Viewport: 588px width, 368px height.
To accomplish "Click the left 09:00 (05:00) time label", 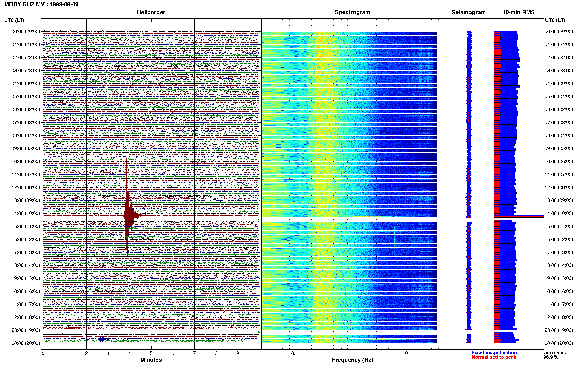I will point(26,148).
